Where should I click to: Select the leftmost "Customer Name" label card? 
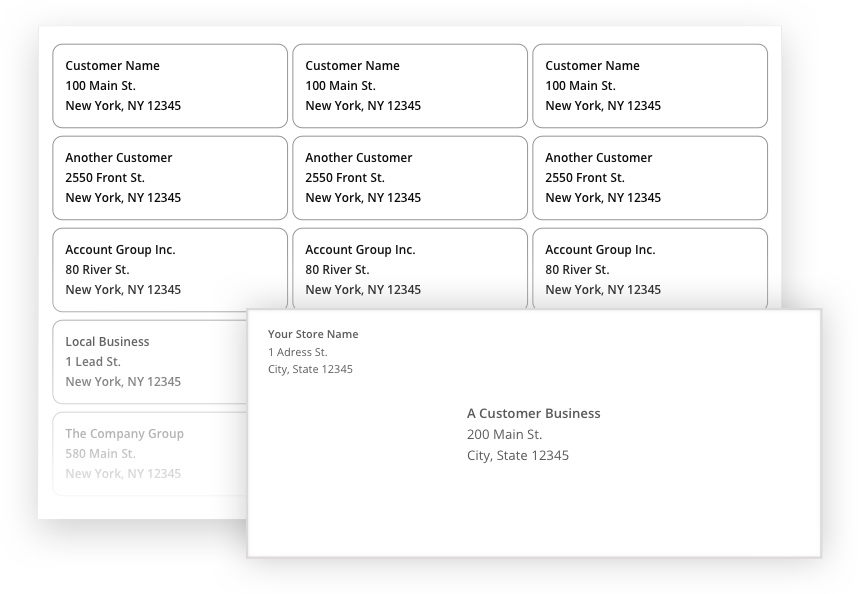pos(170,86)
